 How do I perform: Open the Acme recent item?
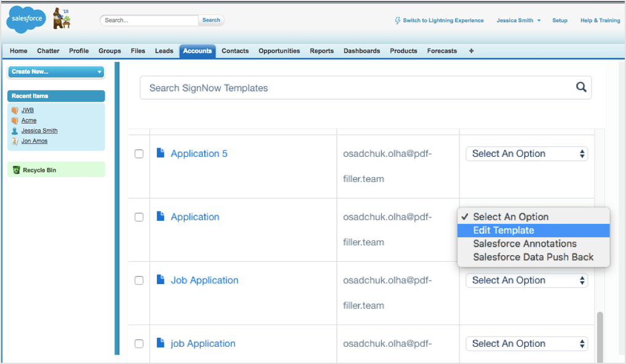click(x=28, y=120)
